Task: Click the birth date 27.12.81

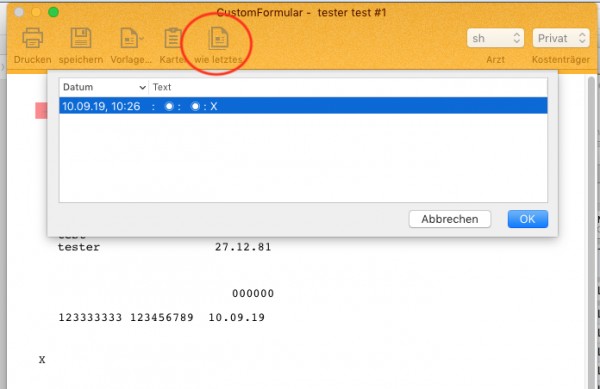Action: [243, 247]
